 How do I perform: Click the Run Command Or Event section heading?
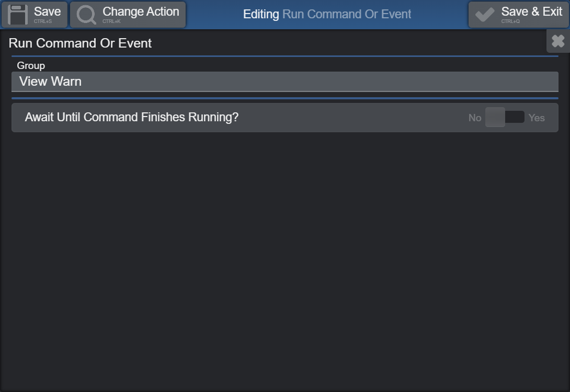80,43
